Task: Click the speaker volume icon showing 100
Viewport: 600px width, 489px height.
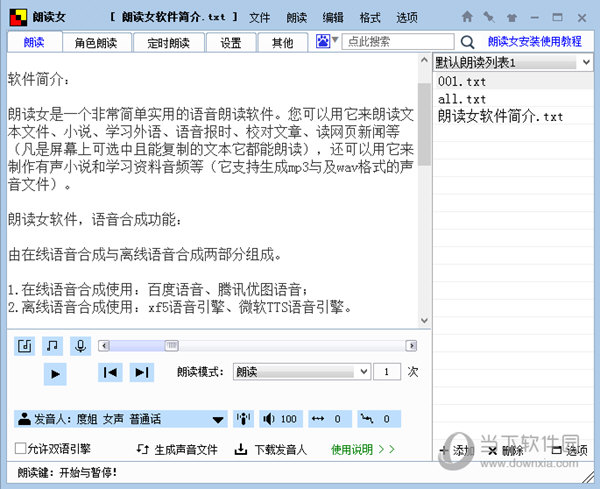Action: (x=280, y=419)
